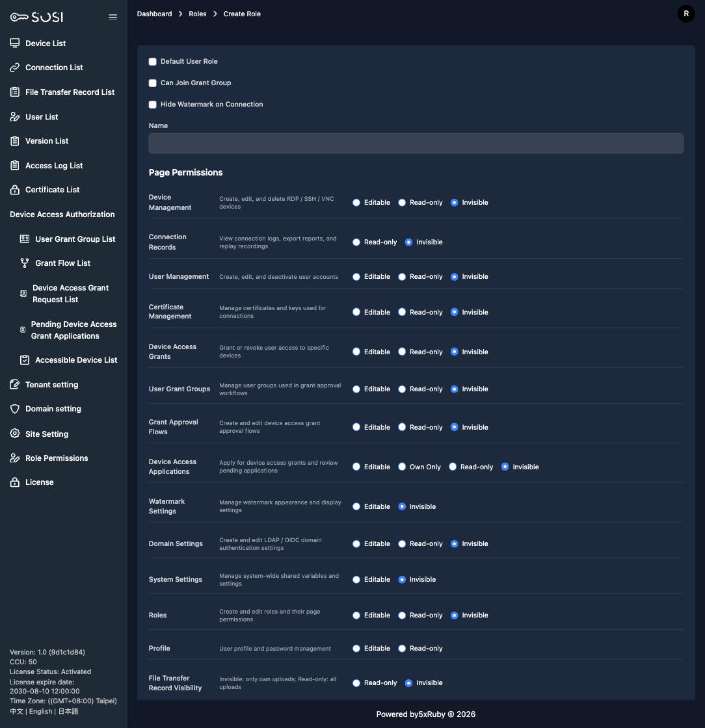Viewport: 705px width, 728px height.
Task: Click the Version: 1.0 (9d1c1d84) text
Action: [47, 652]
